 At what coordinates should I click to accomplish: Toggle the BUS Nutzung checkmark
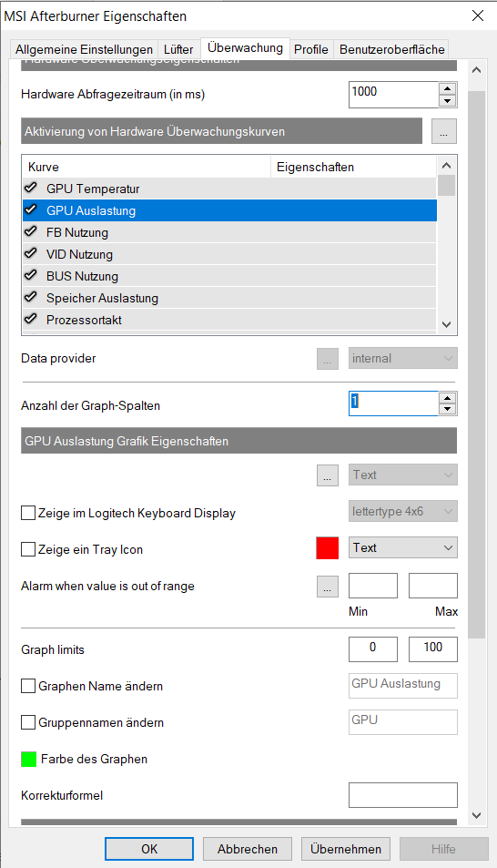[31, 276]
